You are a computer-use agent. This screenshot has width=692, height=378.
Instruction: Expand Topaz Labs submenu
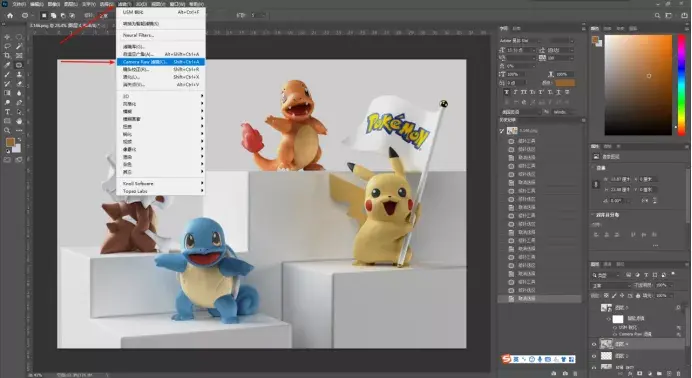coord(161,191)
